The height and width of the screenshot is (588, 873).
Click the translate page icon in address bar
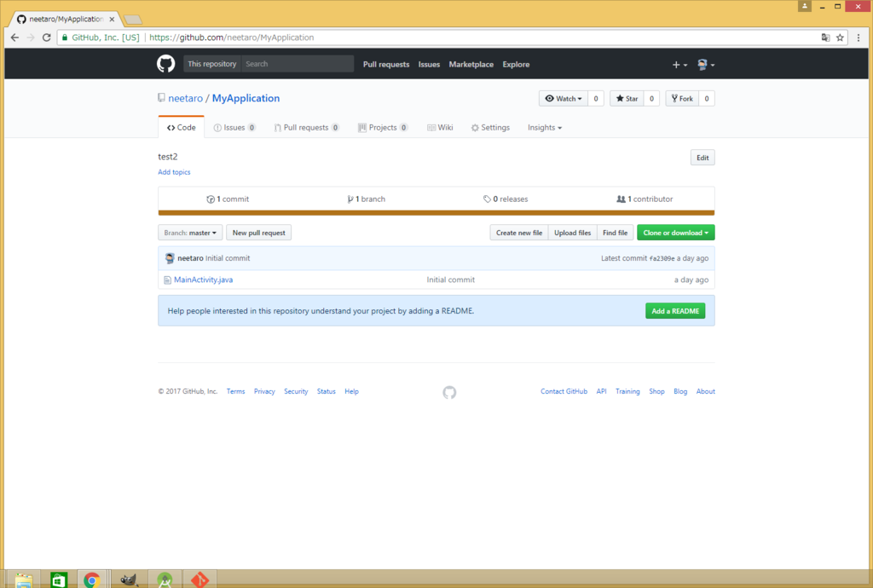point(825,37)
